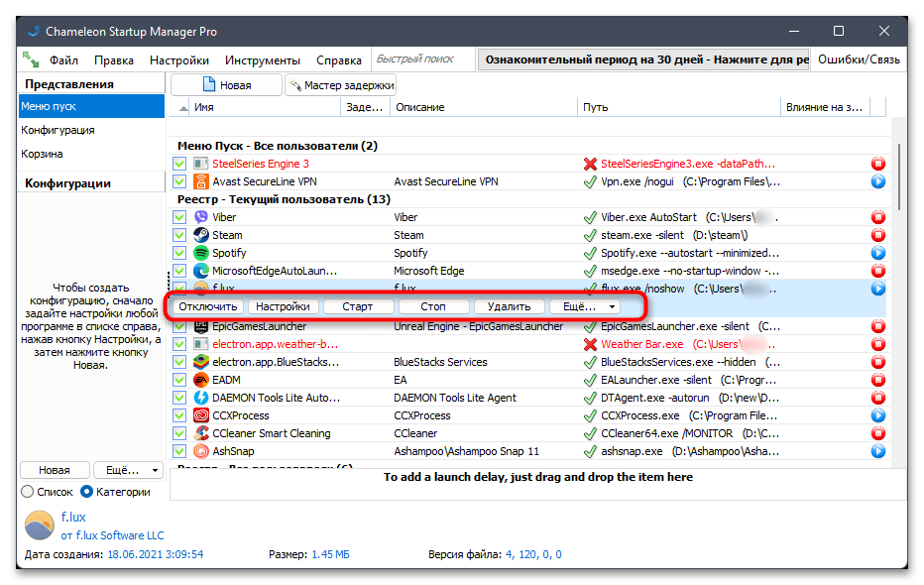Screen dimensions: 924x585
Task: Uncheck the EADM startup checkbox
Action: (x=179, y=380)
